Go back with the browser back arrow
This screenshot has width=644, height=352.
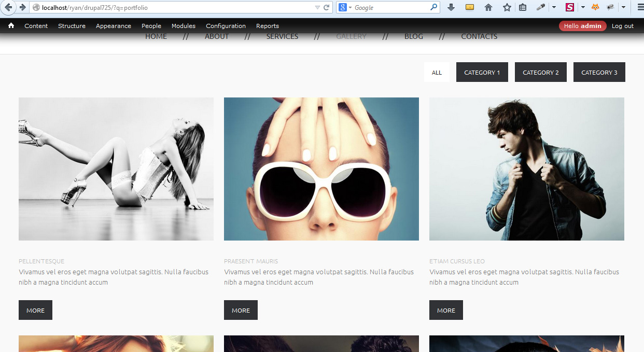8,7
